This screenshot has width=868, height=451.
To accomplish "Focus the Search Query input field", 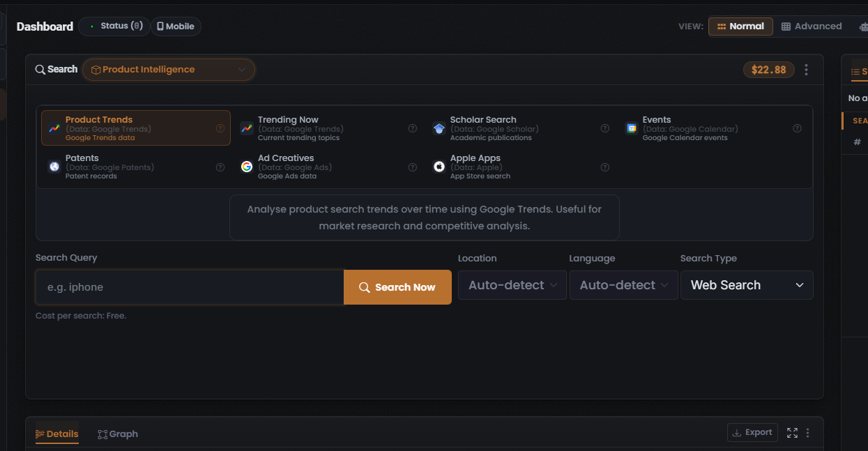I will 190,287.
